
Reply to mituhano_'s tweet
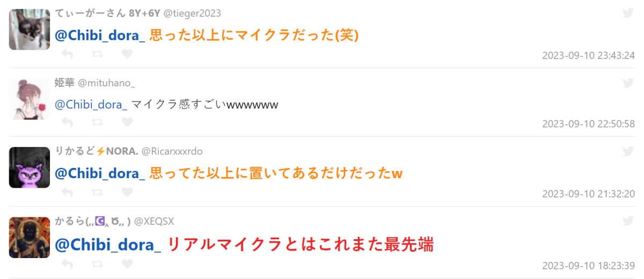click(x=67, y=122)
